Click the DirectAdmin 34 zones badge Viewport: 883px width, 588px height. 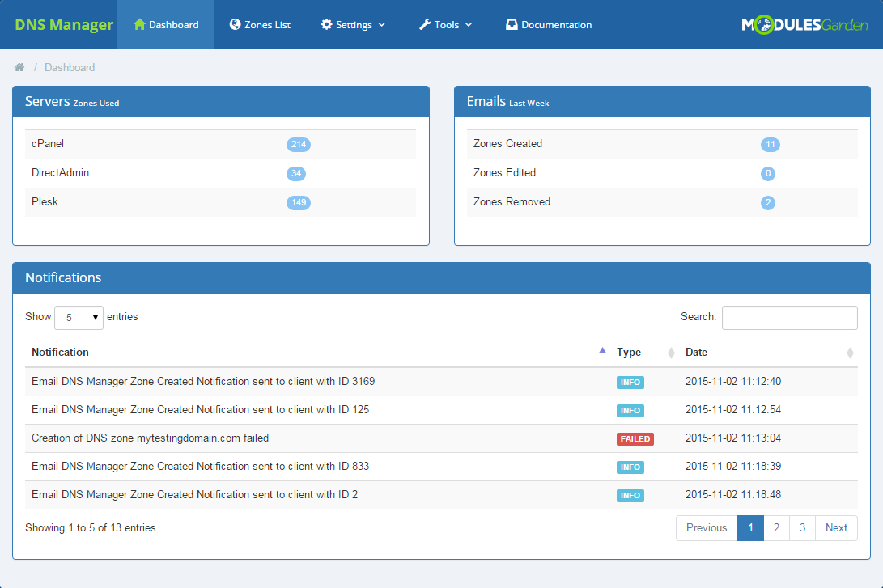pyautogui.click(x=296, y=174)
